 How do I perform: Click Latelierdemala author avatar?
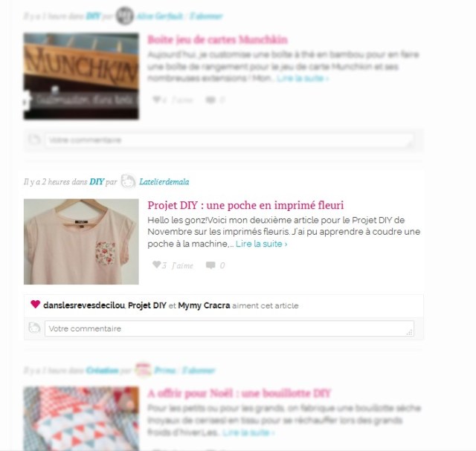(128, 181)
